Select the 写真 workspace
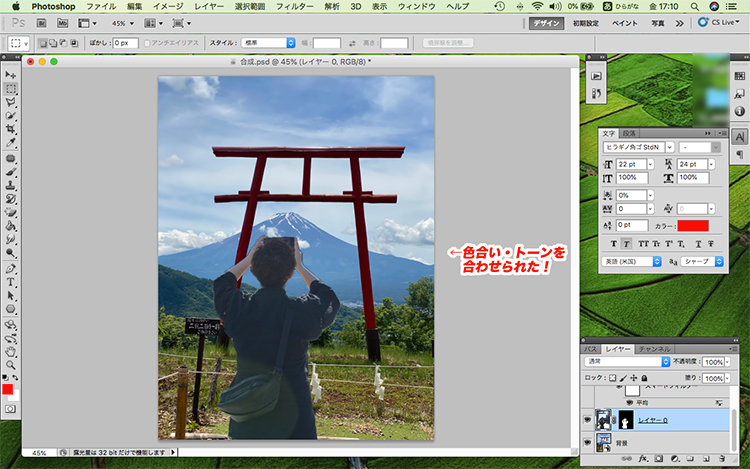Image resolution: width=750 pixels, height=469 pixels. coord(658,23)
